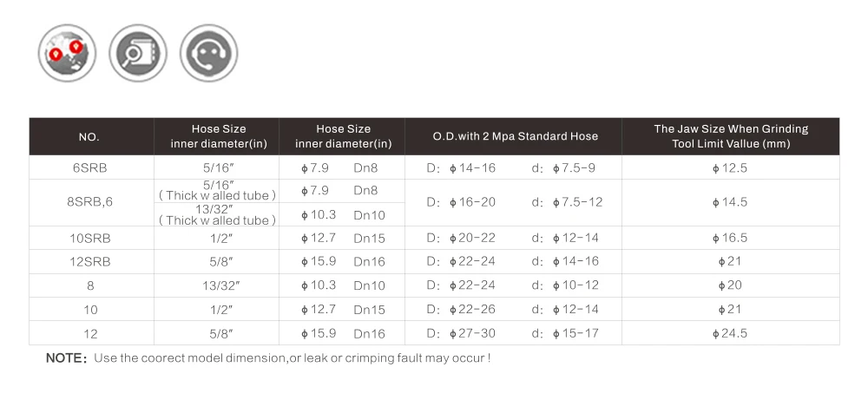Click the D: ϕ27-30 outer diameter value
Image resolution: width=868 pixels, height=400 pixels.
[461, 333]
